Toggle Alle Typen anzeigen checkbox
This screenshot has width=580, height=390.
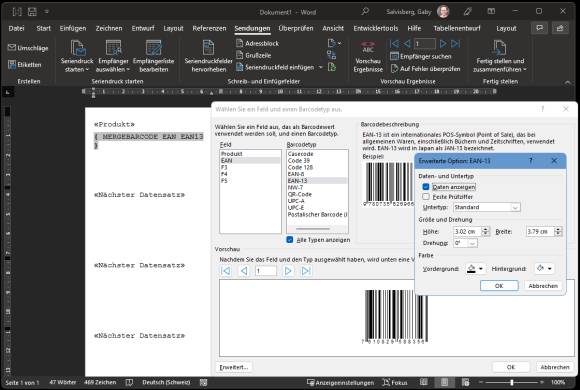tap(290, 240)
